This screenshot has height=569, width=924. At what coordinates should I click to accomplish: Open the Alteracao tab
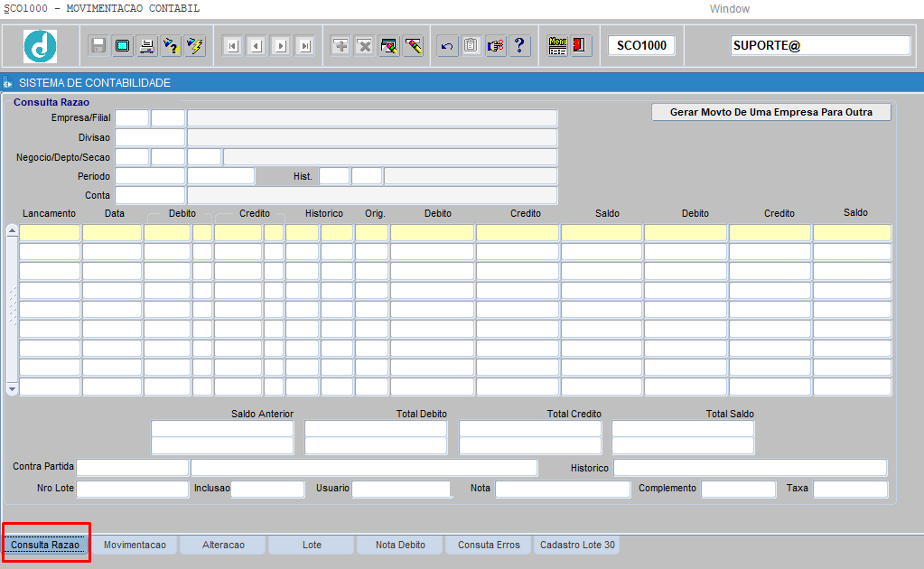[x=223, y=545]
